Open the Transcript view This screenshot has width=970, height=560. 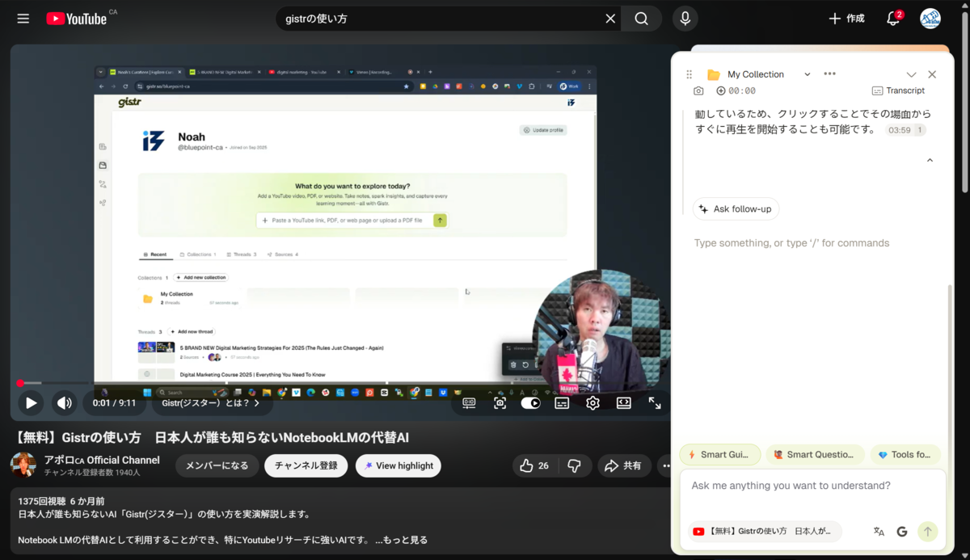(x=898, y=91)
